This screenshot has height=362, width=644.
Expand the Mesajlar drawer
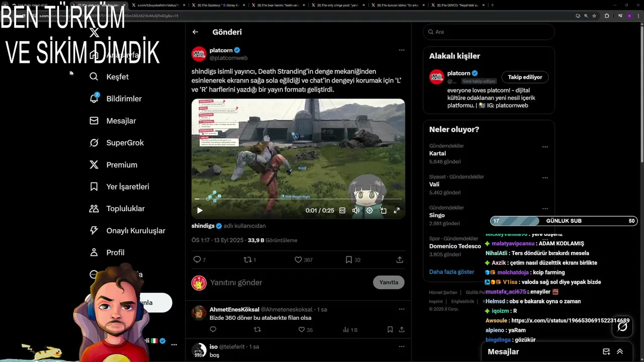(620, 351)
